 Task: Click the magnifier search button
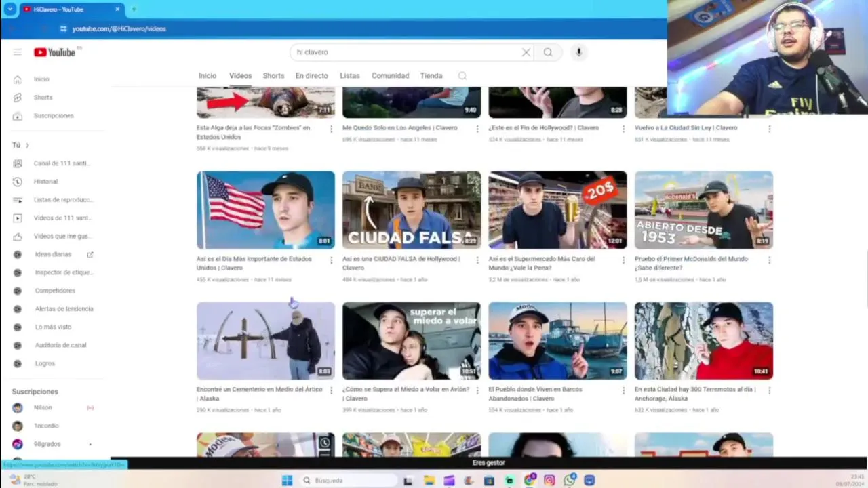click(x=548, y=52)
